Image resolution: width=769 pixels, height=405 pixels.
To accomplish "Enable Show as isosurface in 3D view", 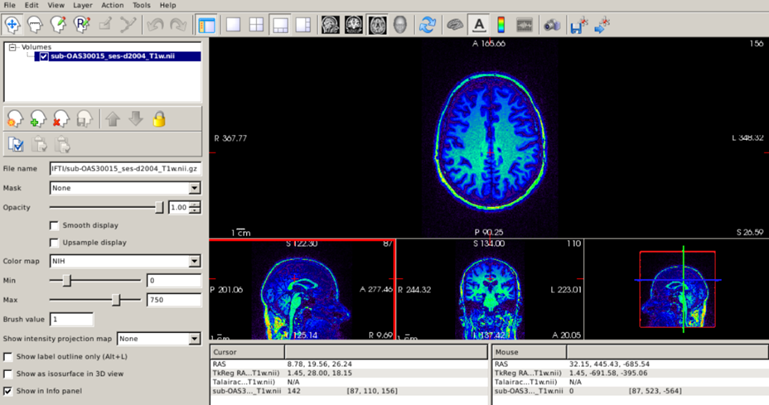I will [8, 374].
